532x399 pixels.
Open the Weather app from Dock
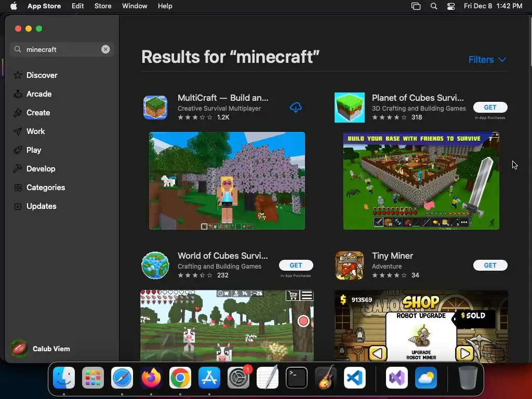pyautogui.click(x=426, y=378)
